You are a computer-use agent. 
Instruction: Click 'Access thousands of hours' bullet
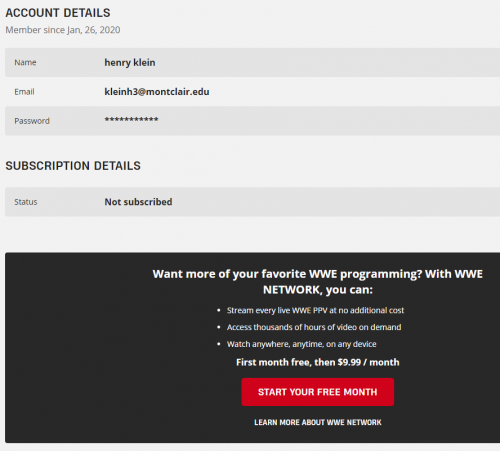click(x=314, y=327)
